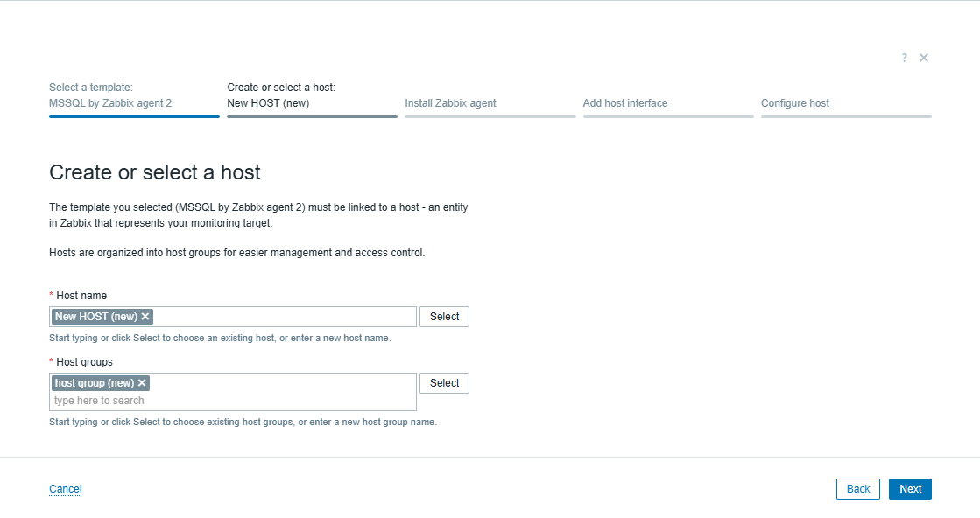The image size is (980, 518).
Task: Go to Select a template step
Action: (134, 99)
